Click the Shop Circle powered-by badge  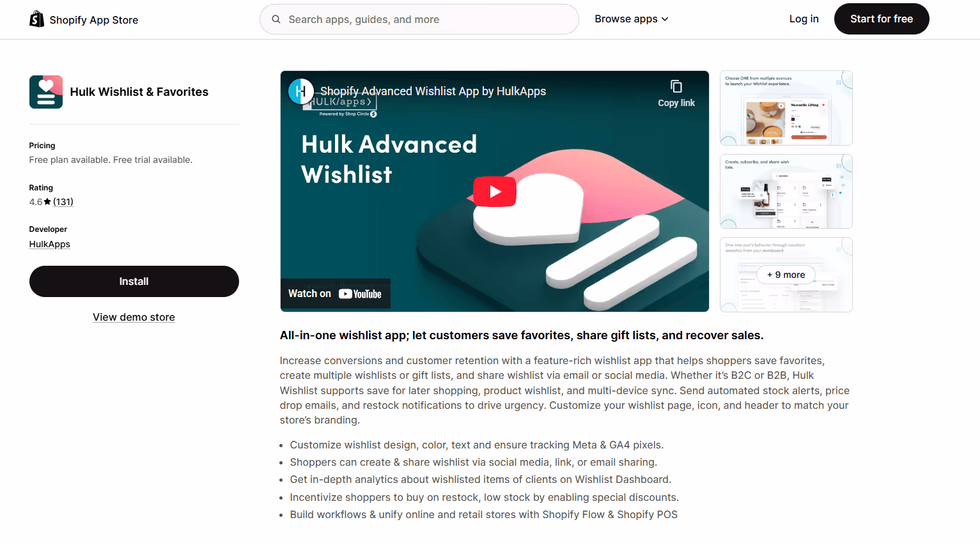[348, 114]
